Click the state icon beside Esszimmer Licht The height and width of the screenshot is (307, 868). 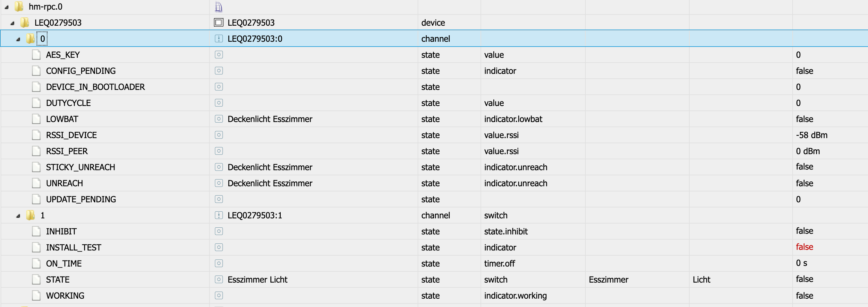pyautogui.click(x=219, y=279)
